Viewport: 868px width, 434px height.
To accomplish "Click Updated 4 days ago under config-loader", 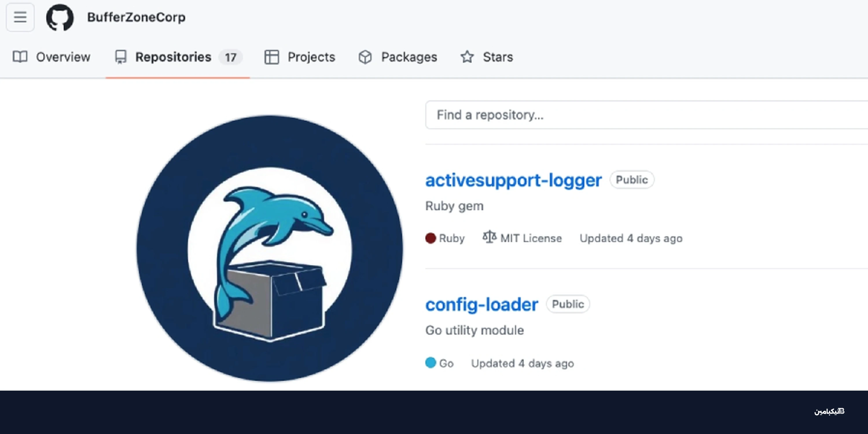I will pos(522,363).
